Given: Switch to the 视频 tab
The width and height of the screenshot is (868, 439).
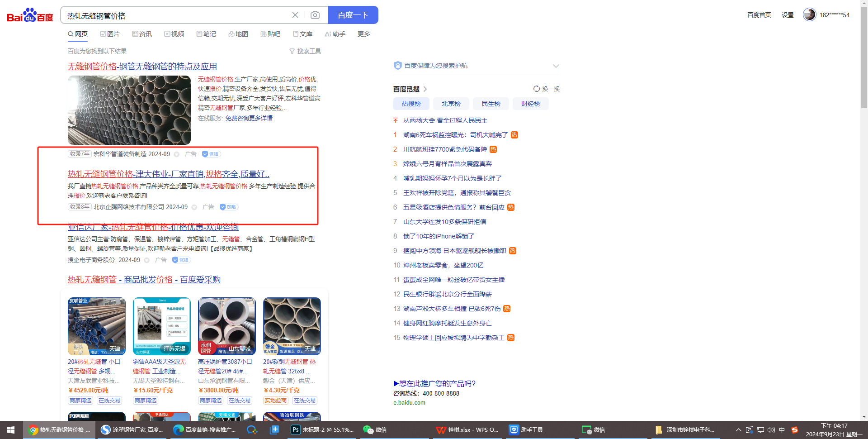Looking at the screenshot, I should click(x=174, y=34).
